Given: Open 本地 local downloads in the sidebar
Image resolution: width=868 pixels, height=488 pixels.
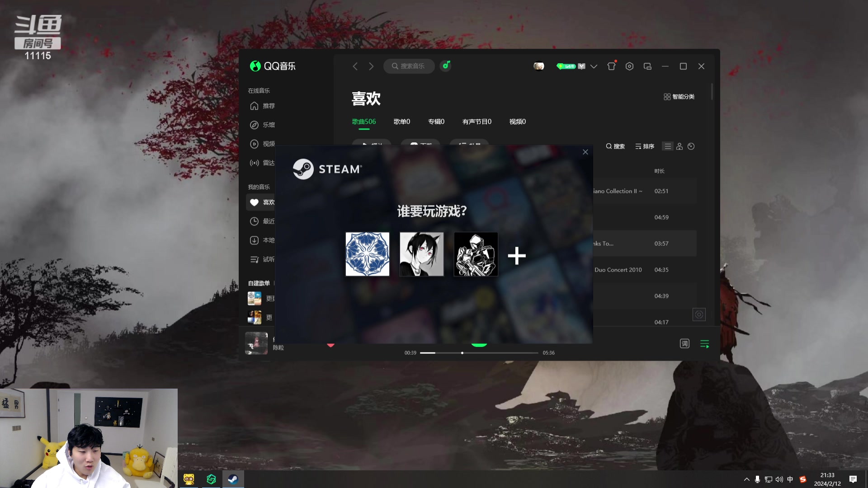Looking at the screenshot, I should 262,240.
